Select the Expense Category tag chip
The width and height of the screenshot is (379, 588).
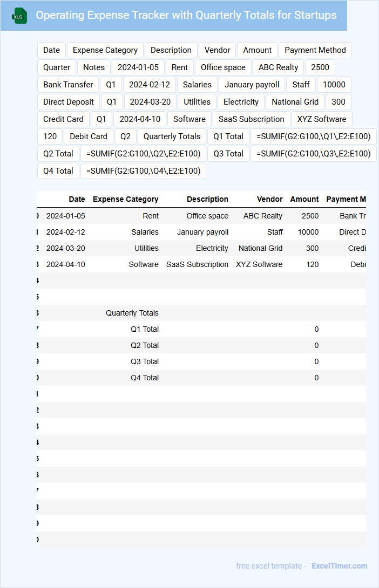pos(105,50)
